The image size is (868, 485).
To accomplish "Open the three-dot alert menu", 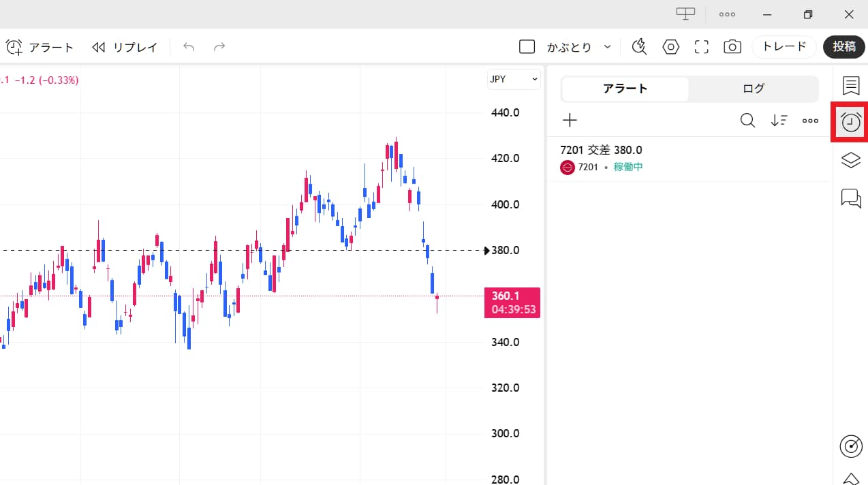I will click(x=810, y=120).
